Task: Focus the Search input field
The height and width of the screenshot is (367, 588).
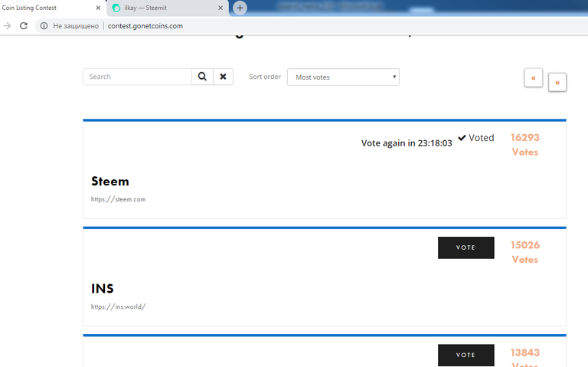Action: [x=137, y=77]
